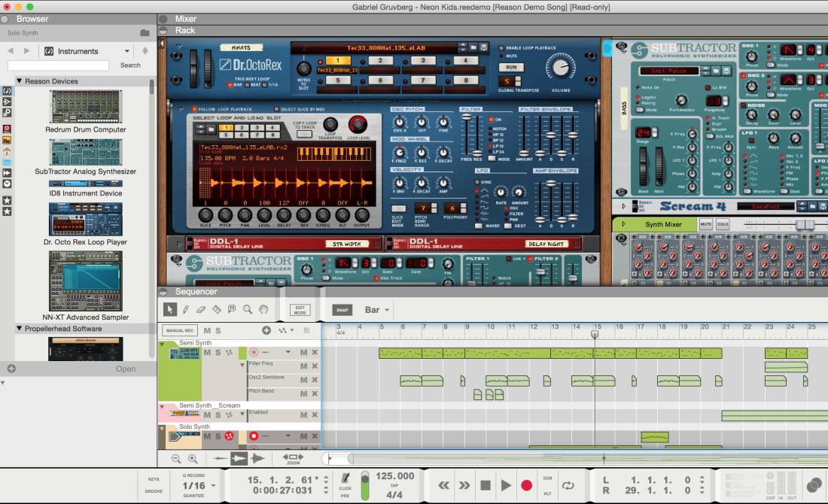828x504 pixels.
Task: Click the Run button on Dr. Octo Rex
Action: point(511,68)
